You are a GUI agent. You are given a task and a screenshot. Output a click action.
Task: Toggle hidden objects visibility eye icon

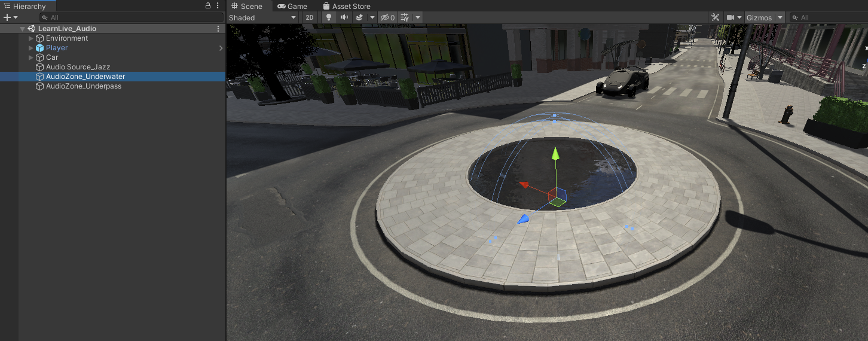387,17
